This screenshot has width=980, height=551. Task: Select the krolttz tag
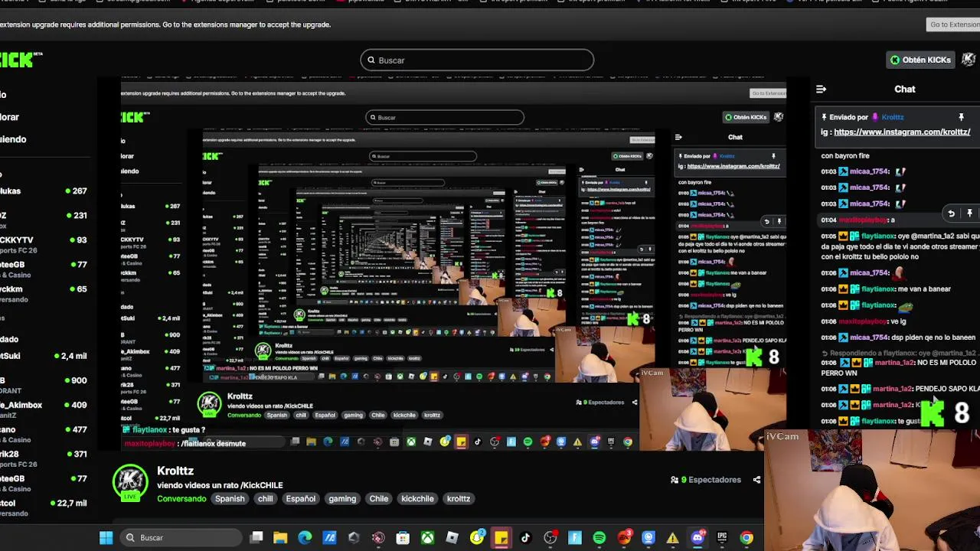click(x=459, y=498)
